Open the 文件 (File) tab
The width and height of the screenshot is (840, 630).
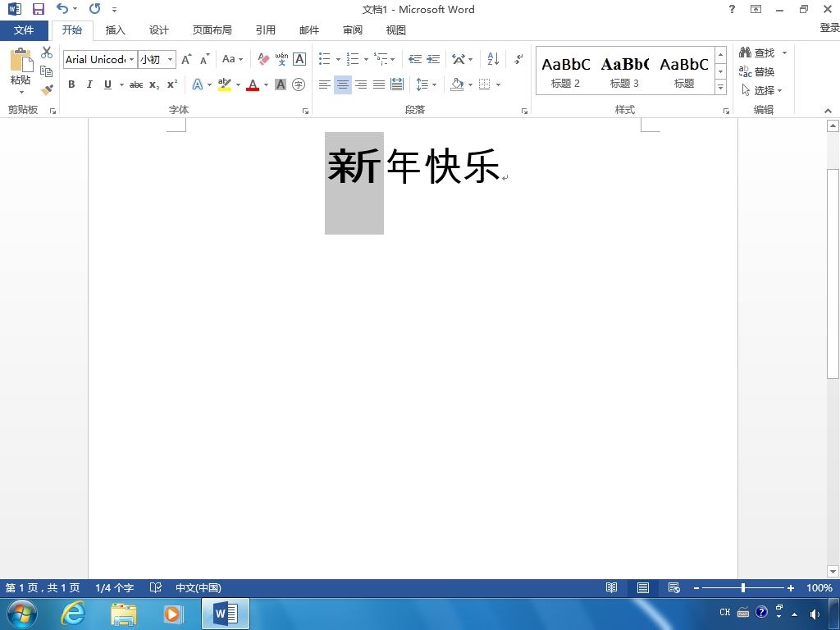(24, 30)
